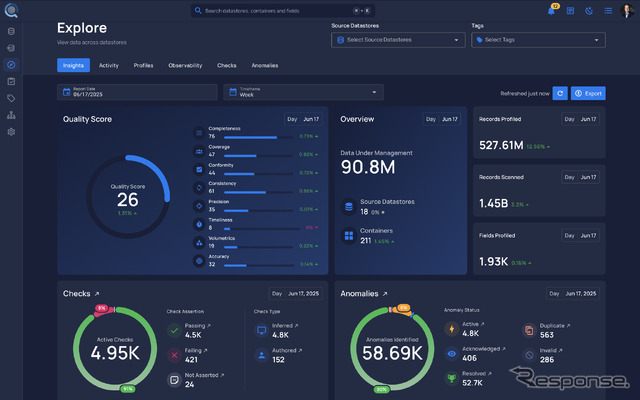The width and height of the screenshot is (640, 400).
Task: Open Anomalies panel via arrow link
Action: [x=384, y=294]
